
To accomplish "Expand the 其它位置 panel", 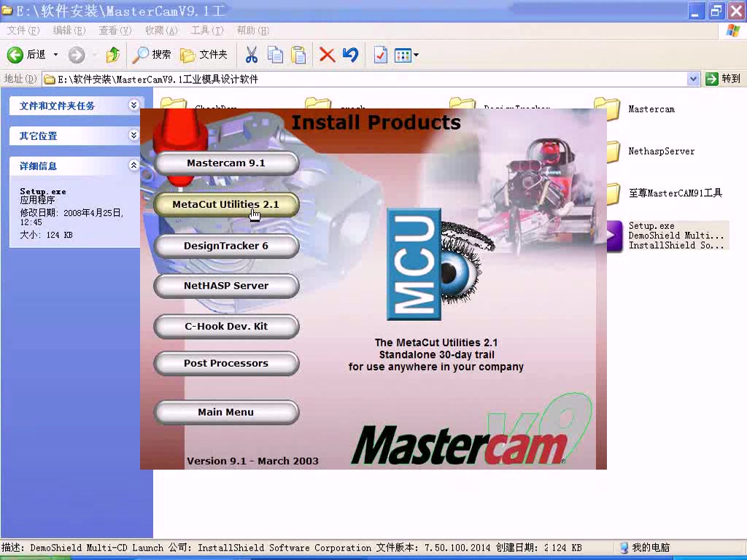I will pos(134,135).
